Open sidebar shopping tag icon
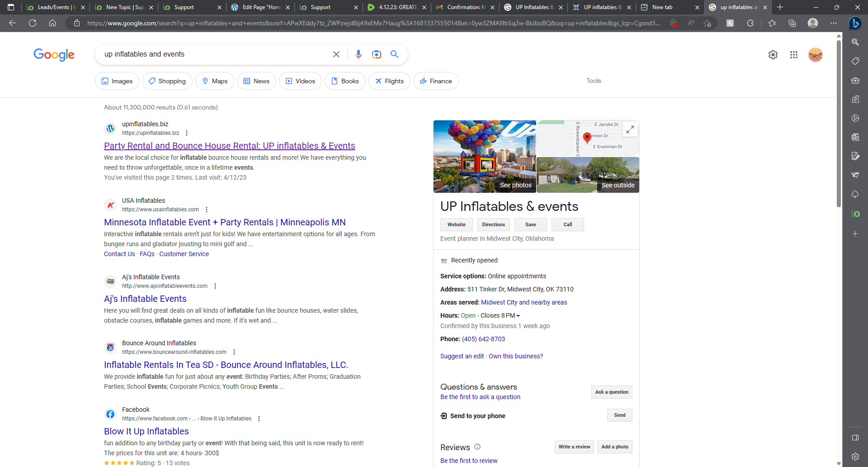Image resolution: width=868 pixels, height=467 pixels. 855,61
